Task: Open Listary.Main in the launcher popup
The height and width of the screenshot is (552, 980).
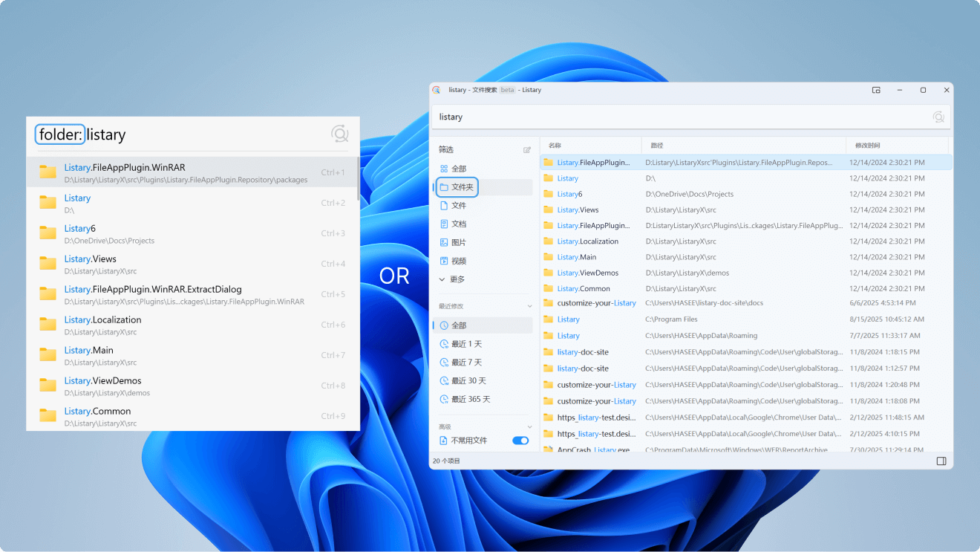Action: point(192,355)
